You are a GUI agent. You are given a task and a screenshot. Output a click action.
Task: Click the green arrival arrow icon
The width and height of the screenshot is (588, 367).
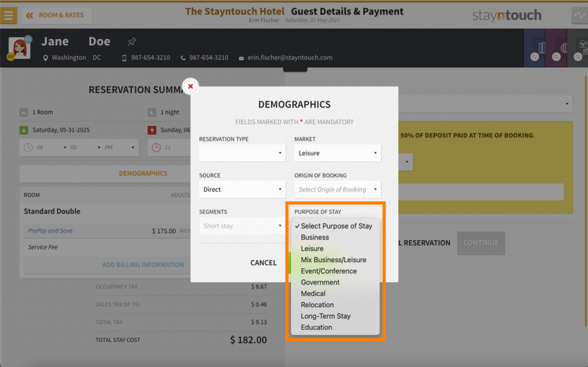(x=24, y=130)
